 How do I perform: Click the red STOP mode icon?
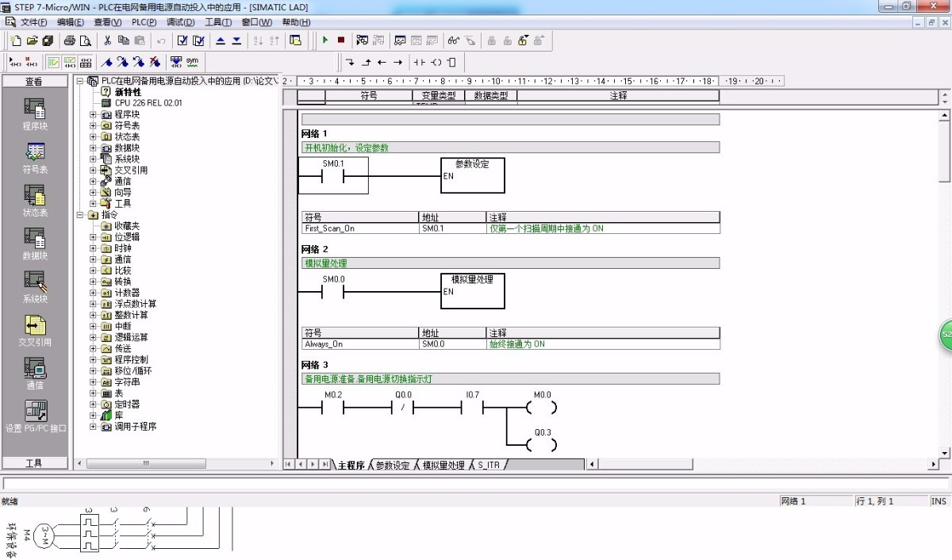[341, 40]
